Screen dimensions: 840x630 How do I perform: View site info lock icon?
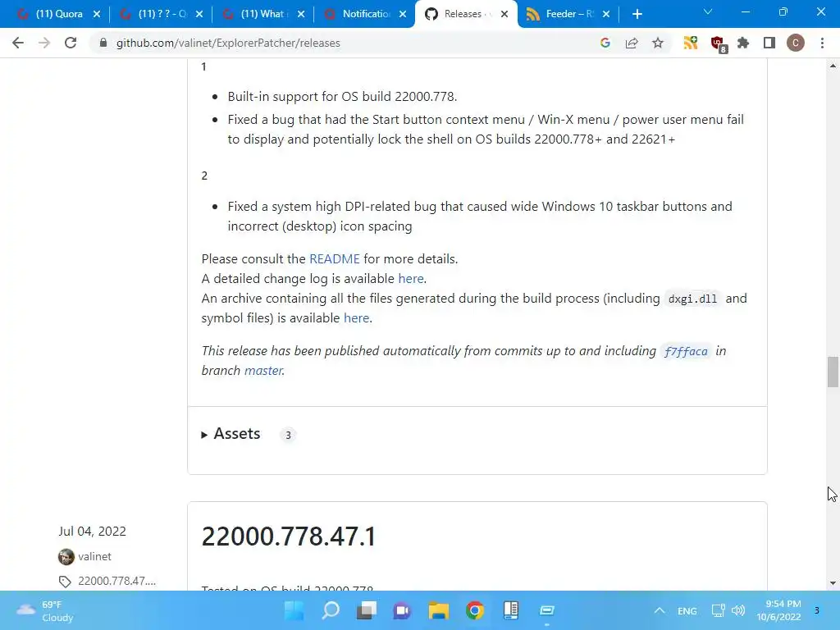click(103, 43)
